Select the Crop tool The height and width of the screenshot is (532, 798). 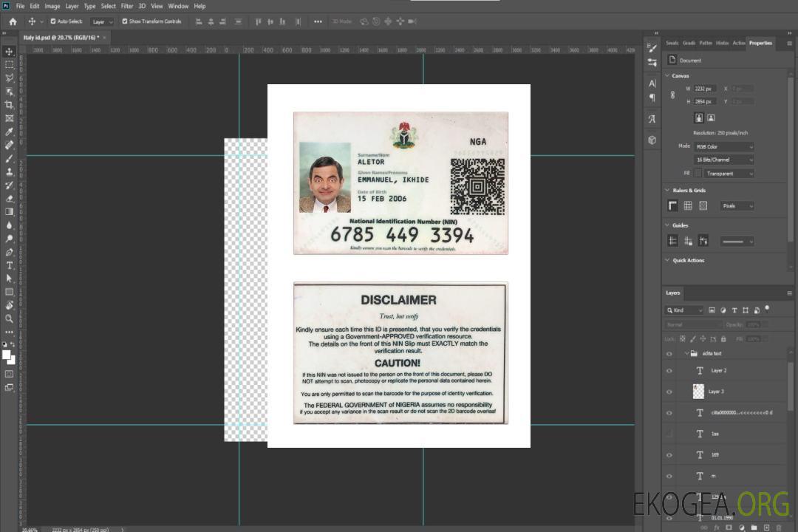click(9, 104)
